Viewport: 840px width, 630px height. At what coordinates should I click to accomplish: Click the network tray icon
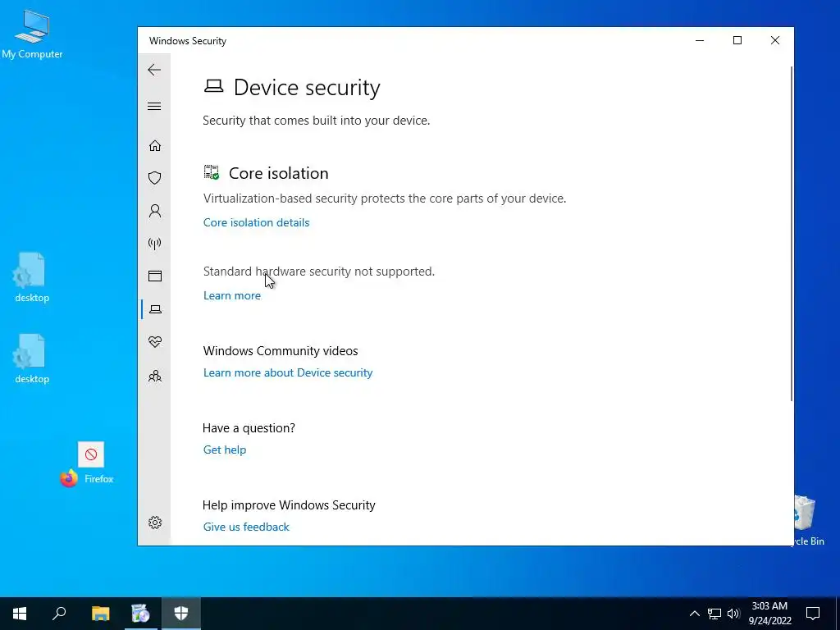point(714,614)
